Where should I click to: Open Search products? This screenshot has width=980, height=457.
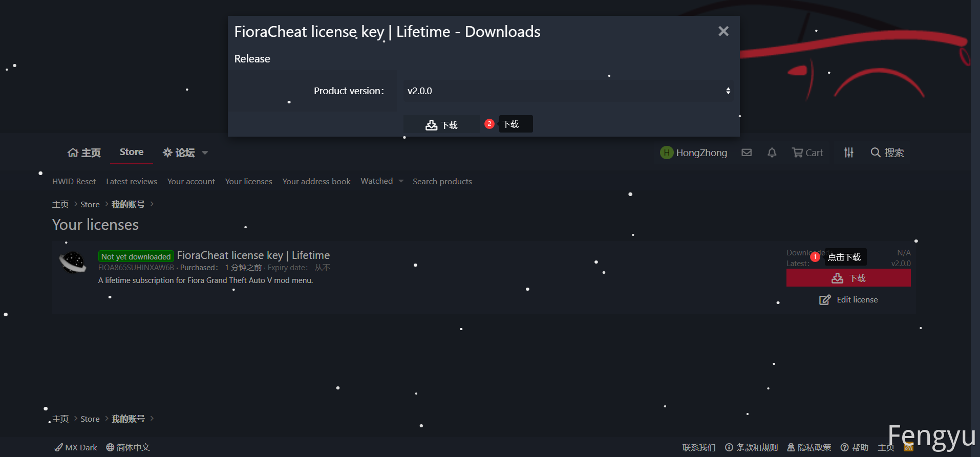coord(442,181)
